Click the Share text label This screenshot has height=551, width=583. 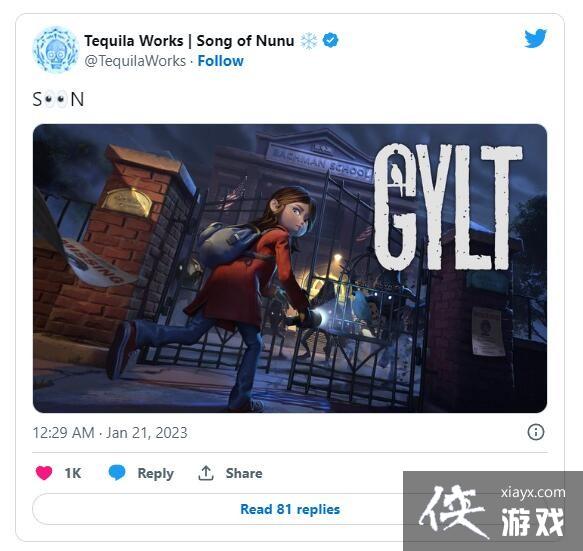(x=244, y=473)
